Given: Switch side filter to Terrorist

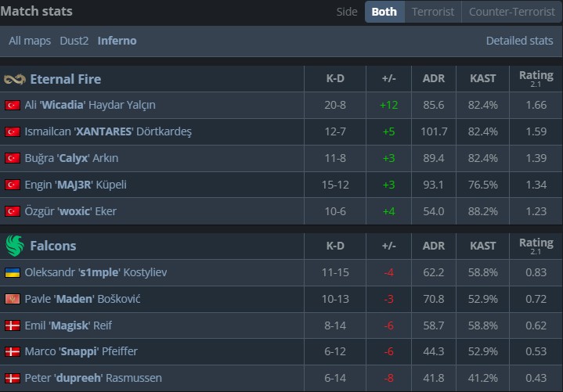Looking at the screenshot, I should click(x=433, y=12).
